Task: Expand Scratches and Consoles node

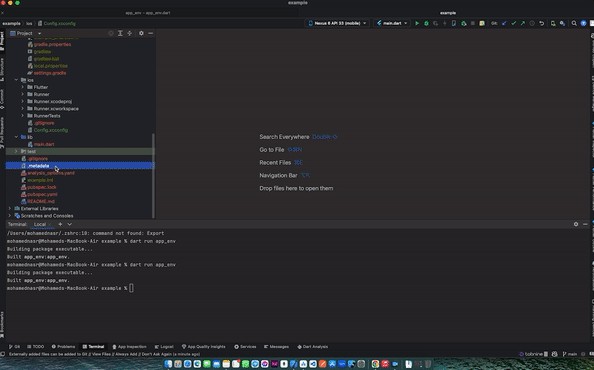Action: coord(9,216)
